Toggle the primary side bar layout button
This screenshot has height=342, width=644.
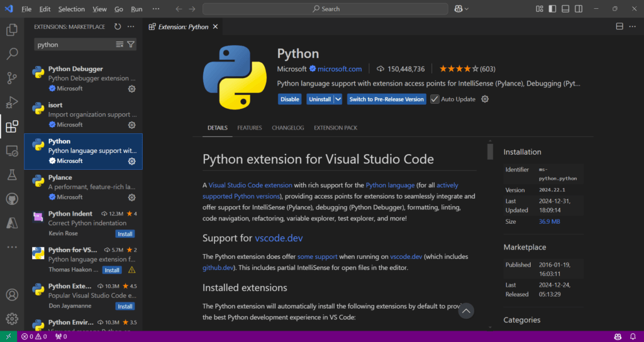pos(552,9)
